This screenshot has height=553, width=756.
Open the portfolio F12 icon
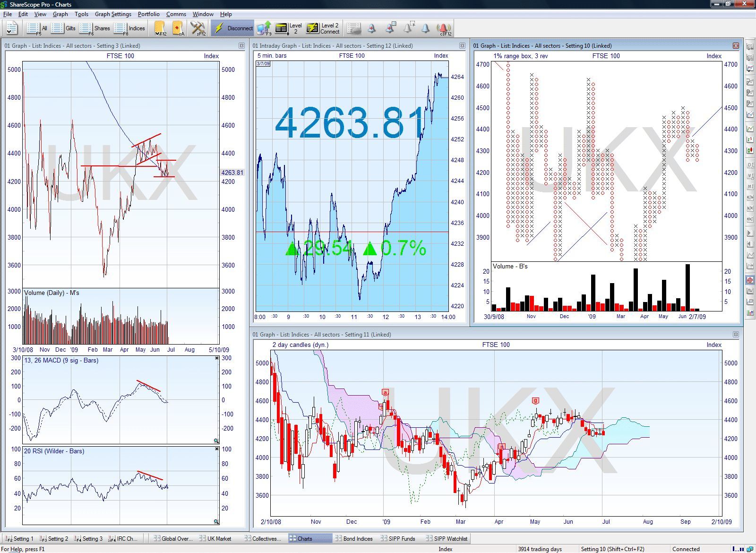pos(160,28)
